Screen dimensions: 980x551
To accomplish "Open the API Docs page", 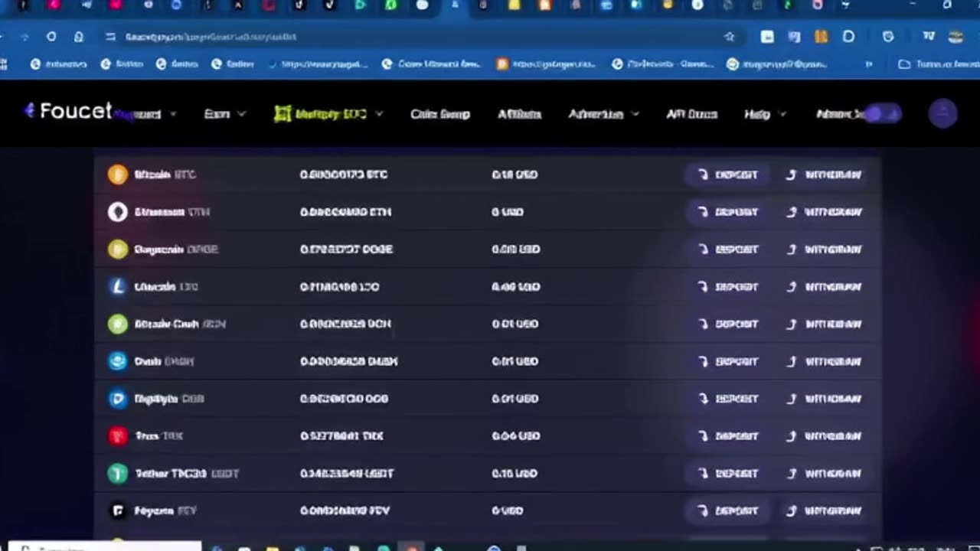I will click(691, 114).
